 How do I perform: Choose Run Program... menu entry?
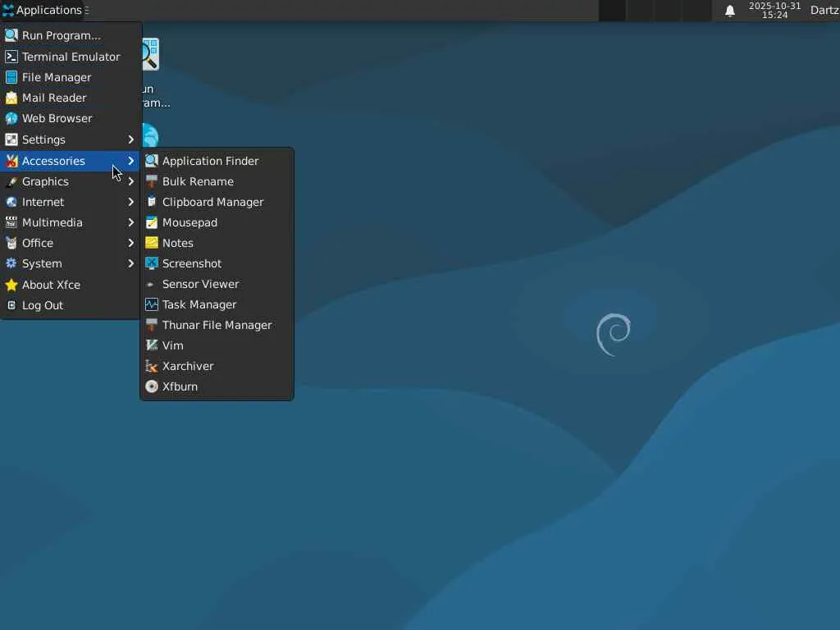(x=71, y=35)
